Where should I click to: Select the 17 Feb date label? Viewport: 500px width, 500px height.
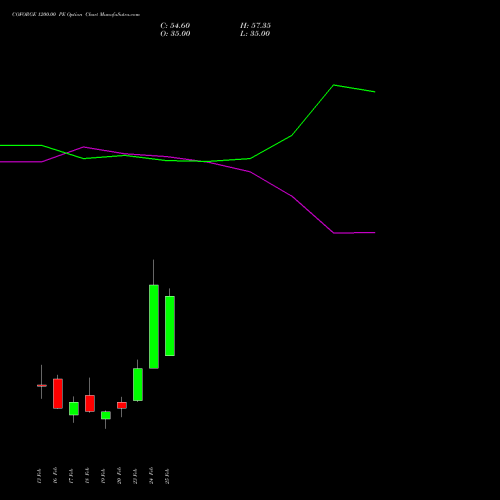click(71, 476)
